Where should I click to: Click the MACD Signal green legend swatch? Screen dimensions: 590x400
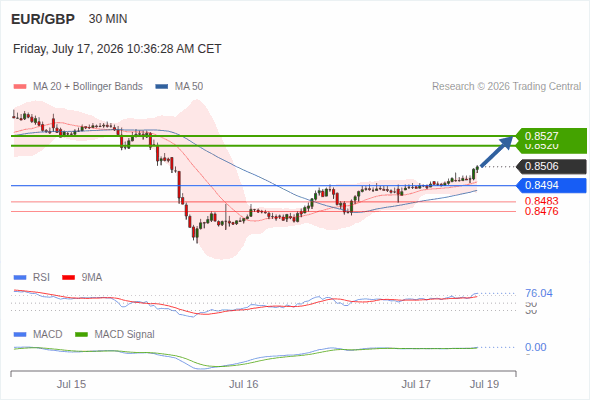coord(81,334)
